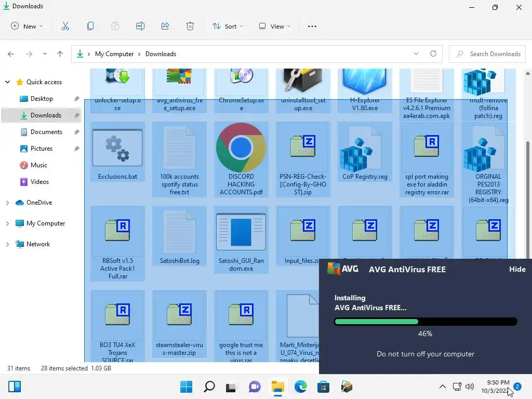Open Windows Start menu on taskbar
The width and height of the screenshot is (532, 399).
pos(187,387)
